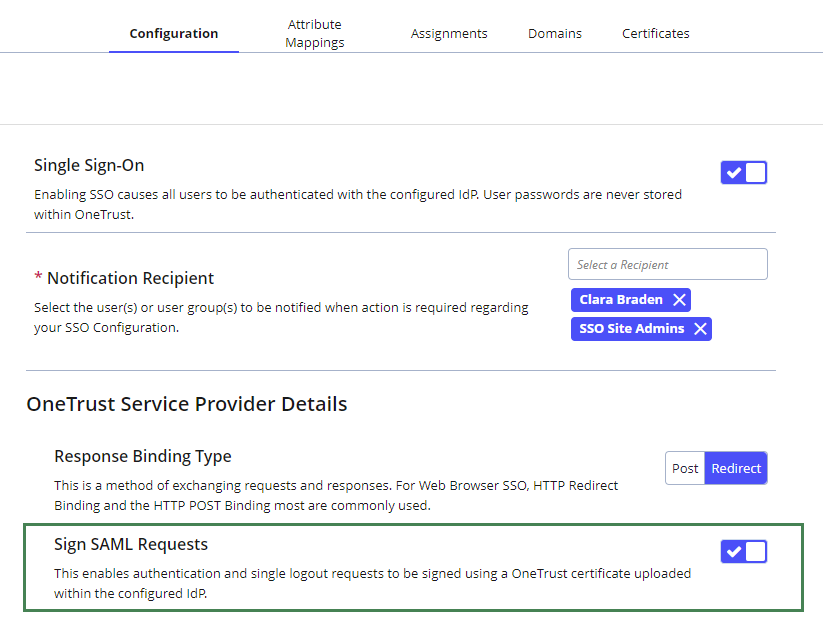
Task: Open the Domains tab
Action: coord(555,34)
